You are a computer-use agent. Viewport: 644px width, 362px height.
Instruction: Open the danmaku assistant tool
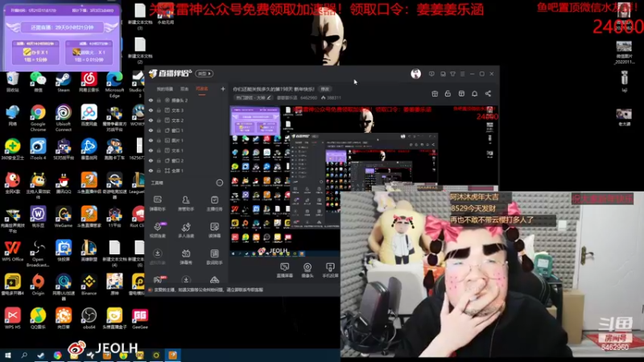pos(157,204)
